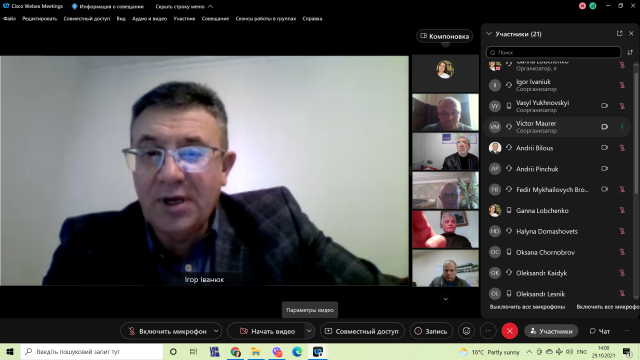Click the sort participants icon
Viewport: 640px width, 360px height.
[x=630, y=52]
